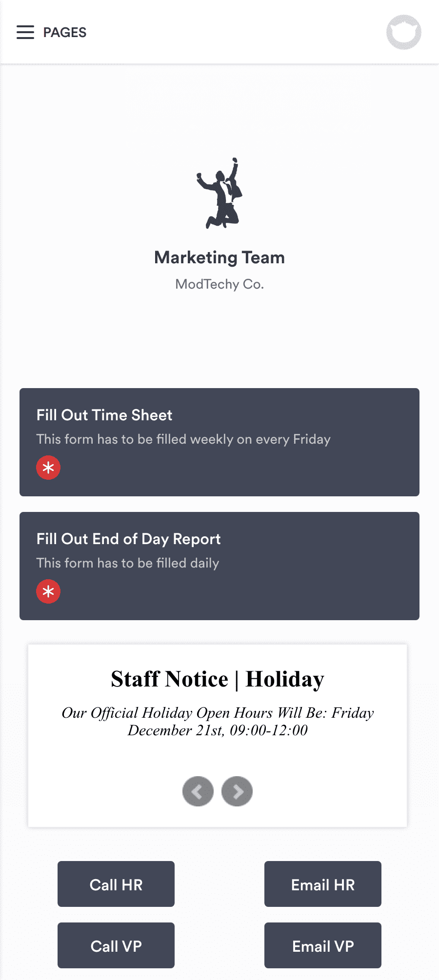Screen dimensions: 439x980
Task: Click the red asterisk badge on End of Day Report
Action: [x=48, y=591]
